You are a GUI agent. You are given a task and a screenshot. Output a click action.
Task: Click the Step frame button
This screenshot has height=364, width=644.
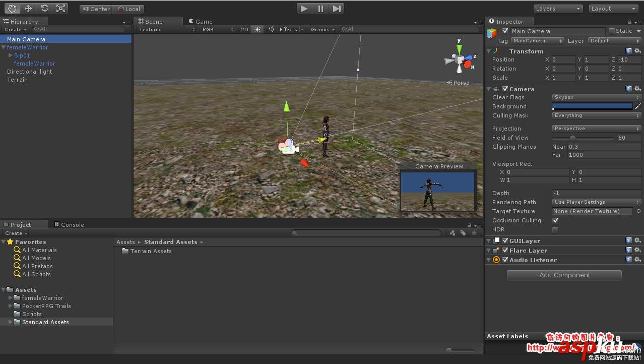[x=337, y=9]
